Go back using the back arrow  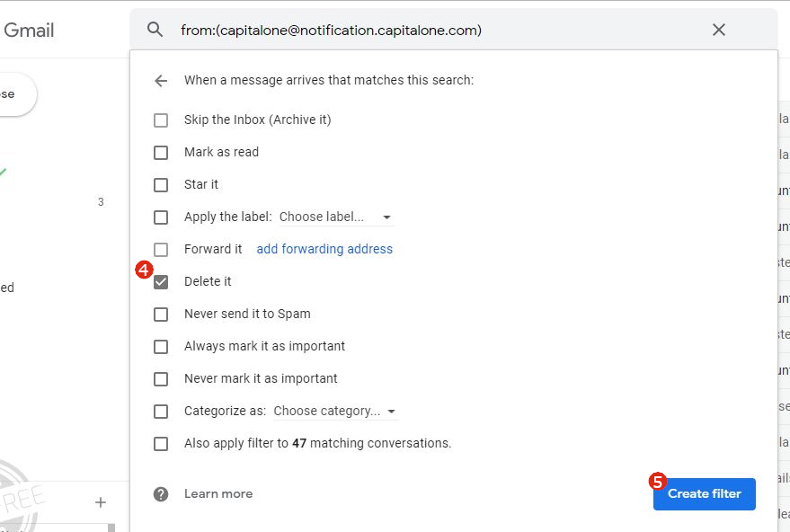click(x=160, y=80)
